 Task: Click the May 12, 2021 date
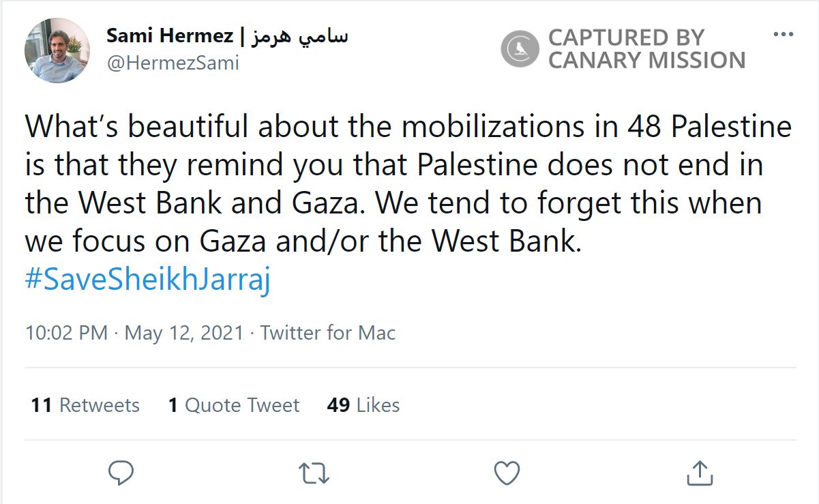[x=184, y=333]
